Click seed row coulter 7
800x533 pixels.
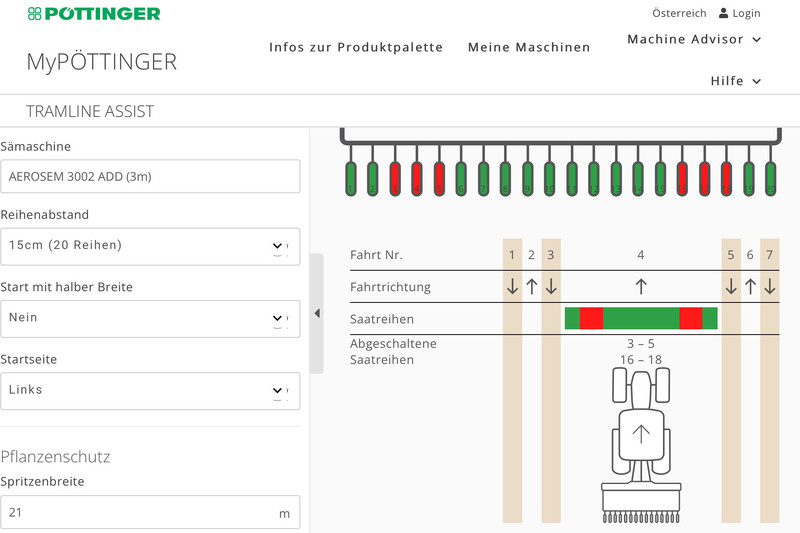[x=483, y=178]
